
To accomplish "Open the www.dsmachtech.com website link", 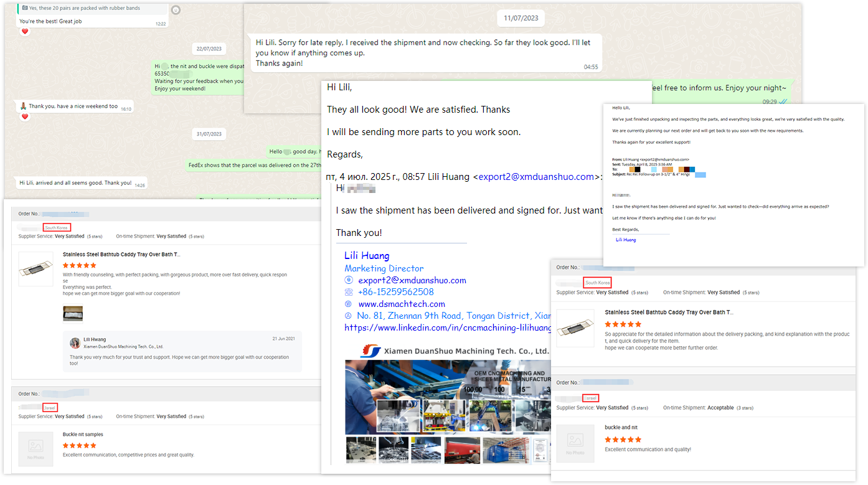I will tap(401, 304).
